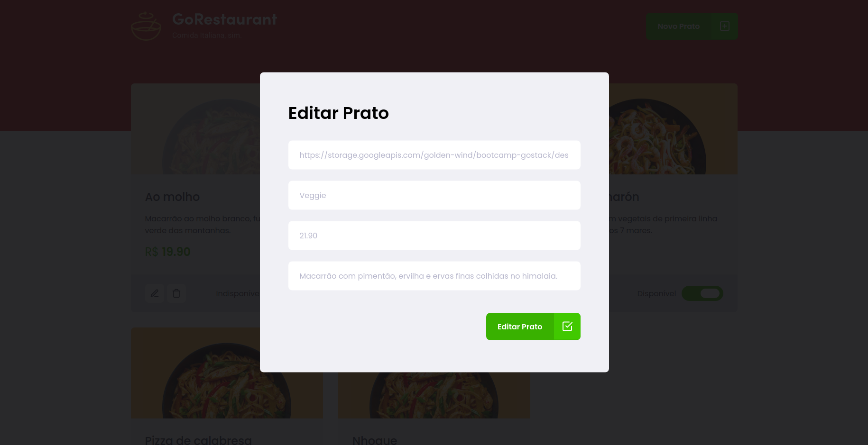Click the top-right dish photo thumbnail
Viewport: 868px width, 445px height.
point(673,129)
